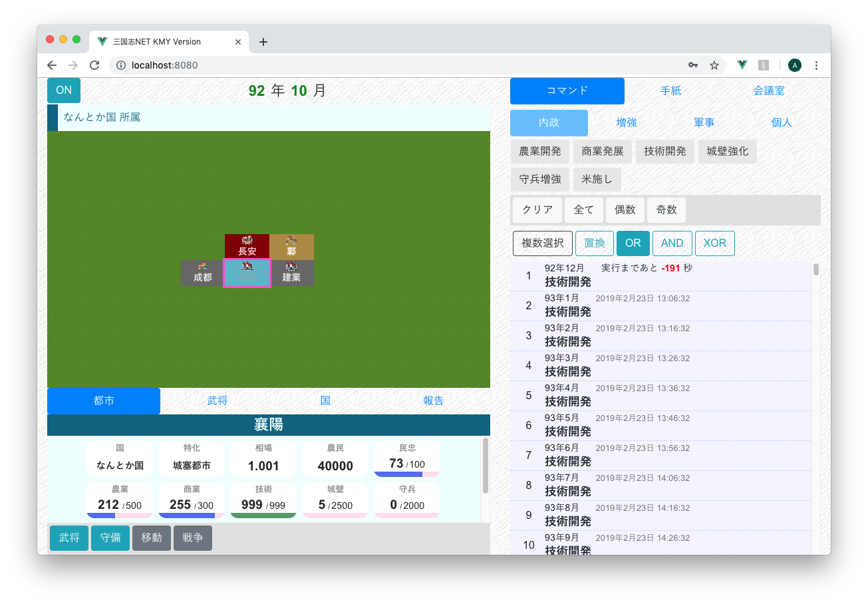Switch selection mode to AND

[x=672, y=243]
